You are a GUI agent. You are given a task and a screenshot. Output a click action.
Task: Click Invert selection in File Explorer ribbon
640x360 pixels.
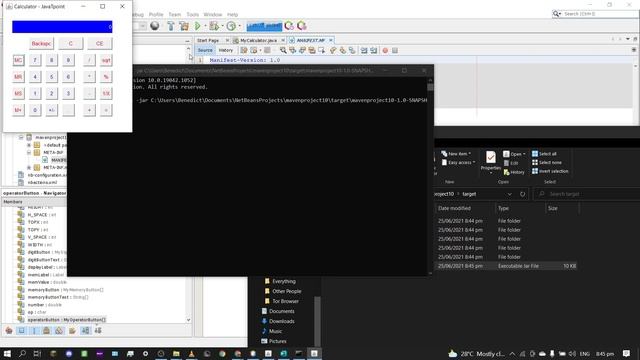(550, 171)
